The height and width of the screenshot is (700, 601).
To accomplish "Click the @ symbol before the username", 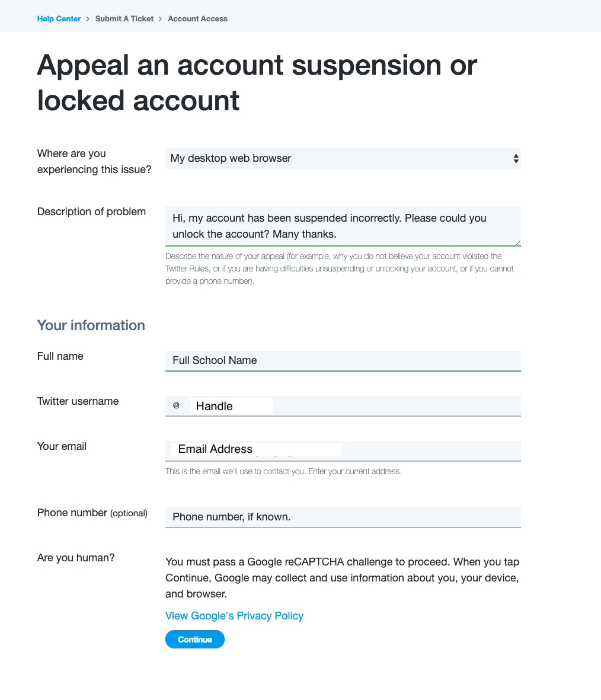I will pos(176,405).
